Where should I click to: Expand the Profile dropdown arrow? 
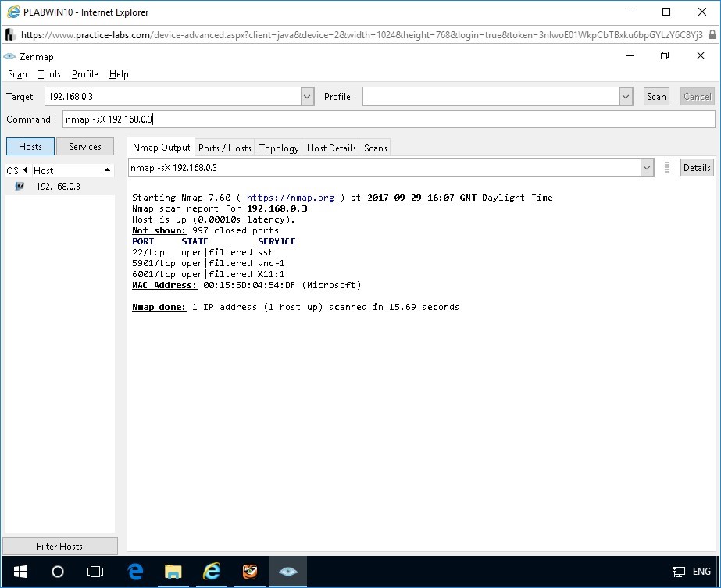pos(626,97)
